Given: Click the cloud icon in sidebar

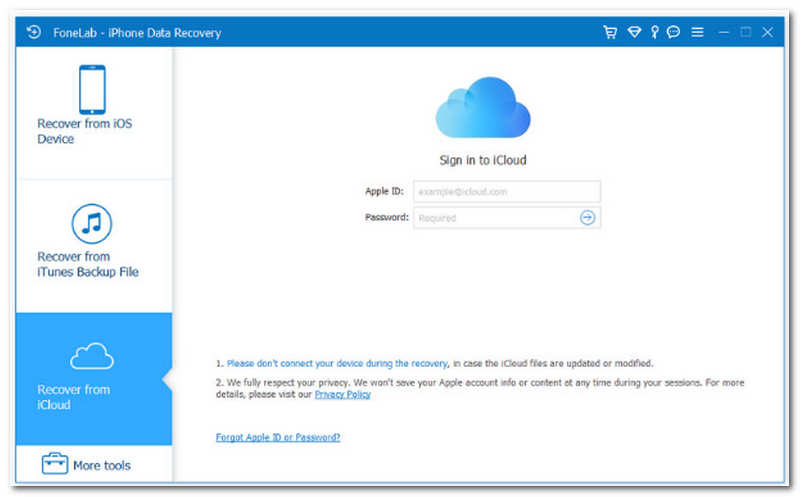Looking at the screenshot, I should pos(91,356).
